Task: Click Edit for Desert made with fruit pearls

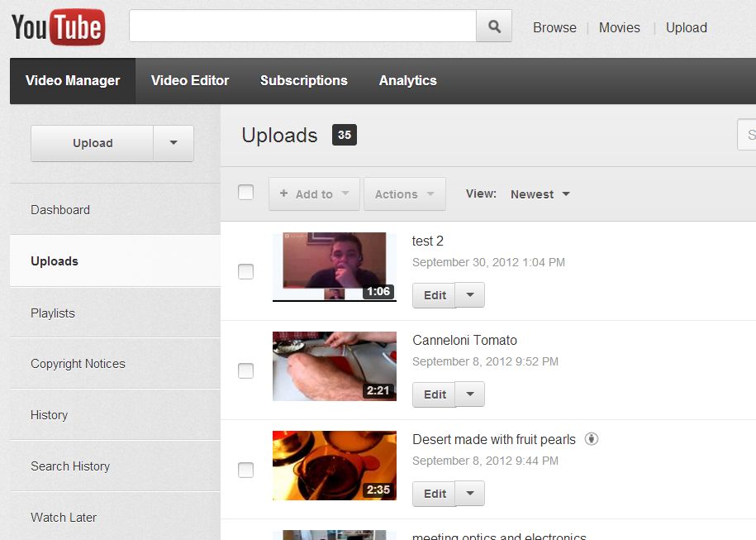Action: 434,494
